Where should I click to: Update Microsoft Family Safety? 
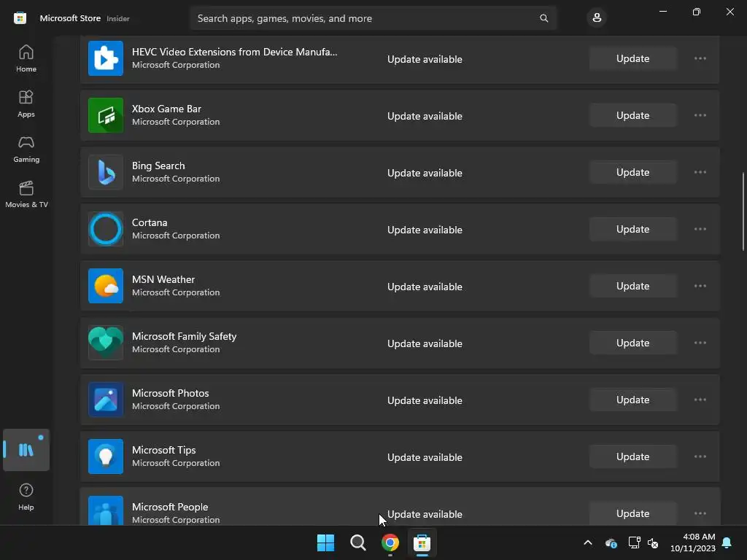[633, 343]
